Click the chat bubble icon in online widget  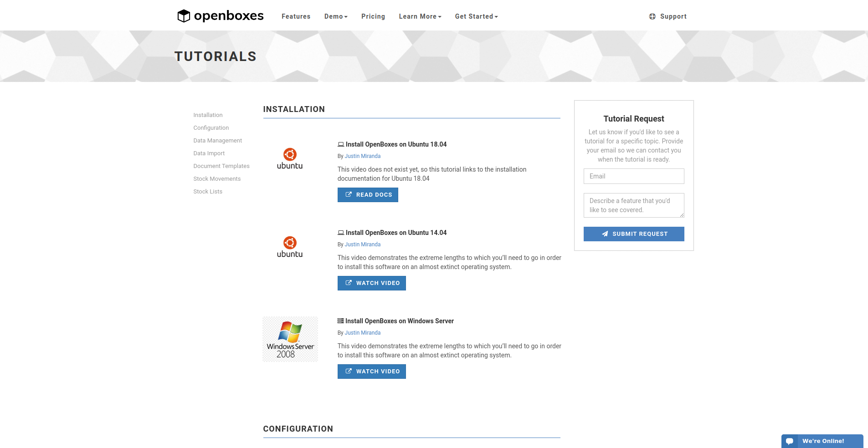coord(790,441)
